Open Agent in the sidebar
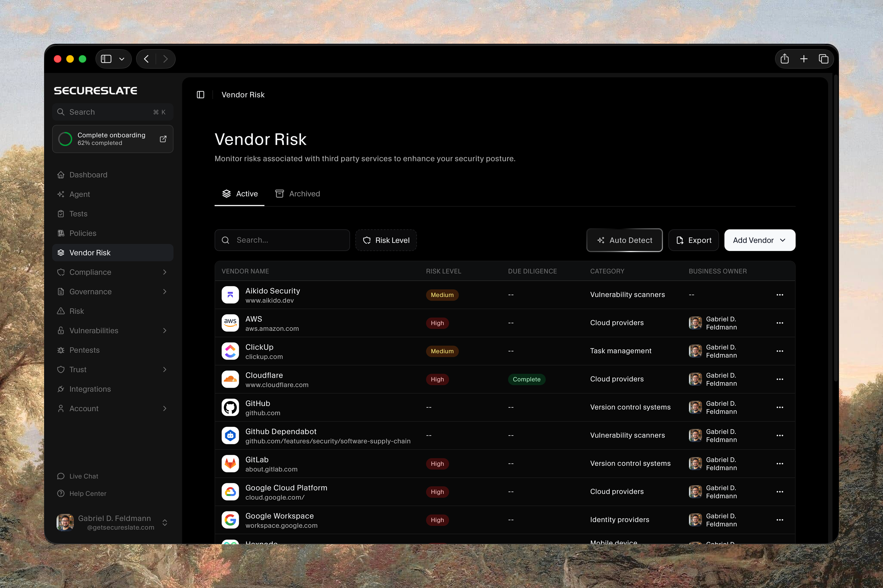This screenshot has height=588, width=883. pyautogui.click(x=113, y=194)
